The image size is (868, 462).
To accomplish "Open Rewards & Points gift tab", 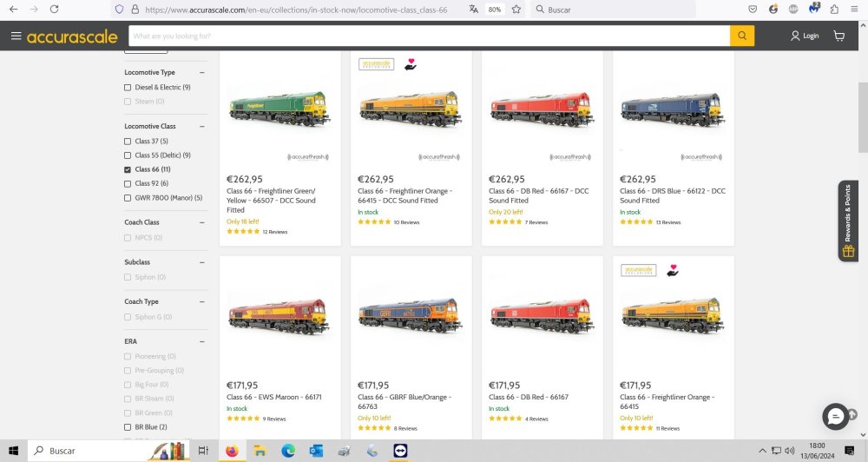I will (x=848, y=221).
